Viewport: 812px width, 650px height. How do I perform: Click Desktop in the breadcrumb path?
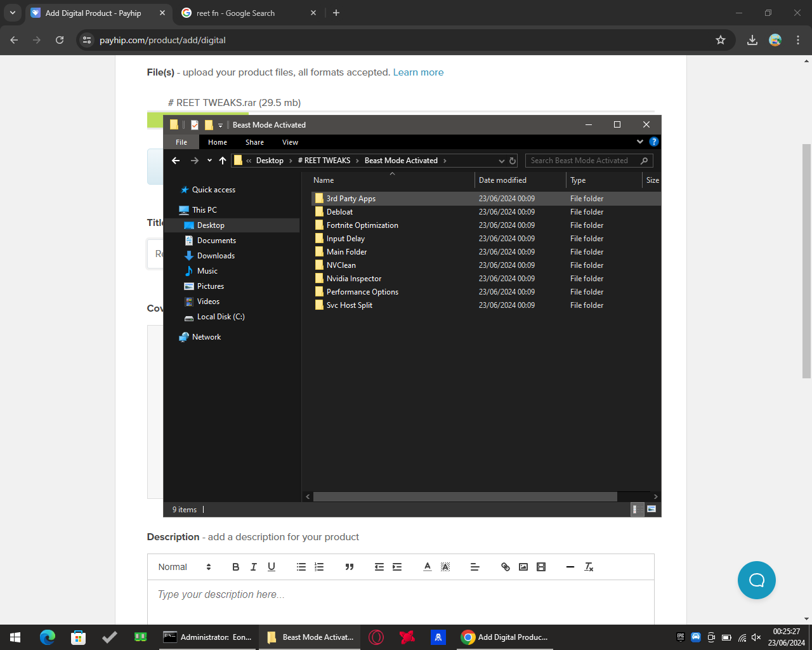(x=270, y=161)
